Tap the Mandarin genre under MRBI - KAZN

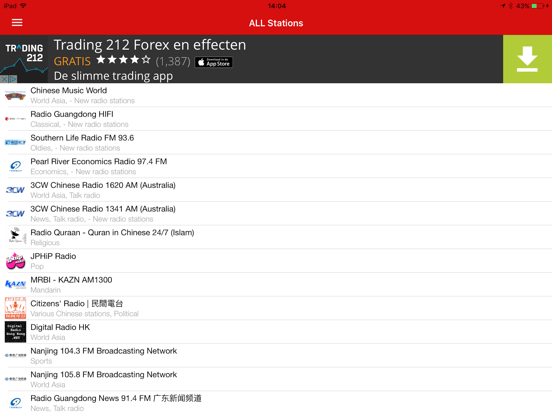pyautogui.click(x=45, y=290)
